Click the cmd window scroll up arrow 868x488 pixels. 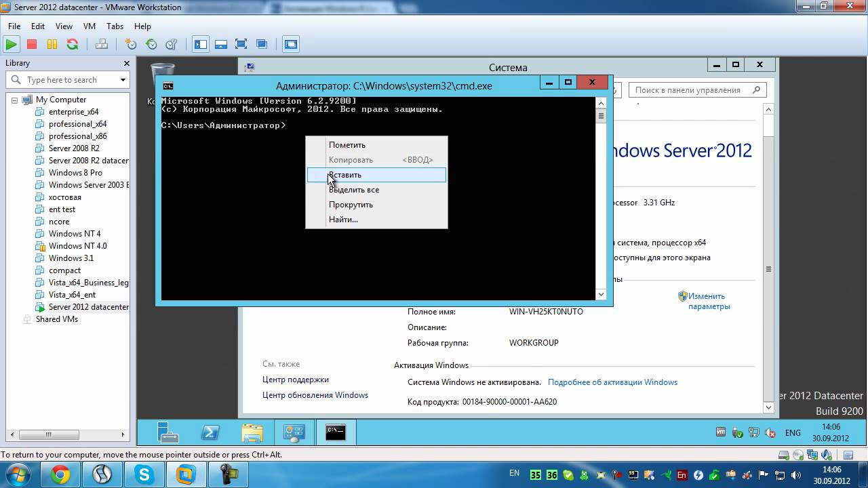601,102
